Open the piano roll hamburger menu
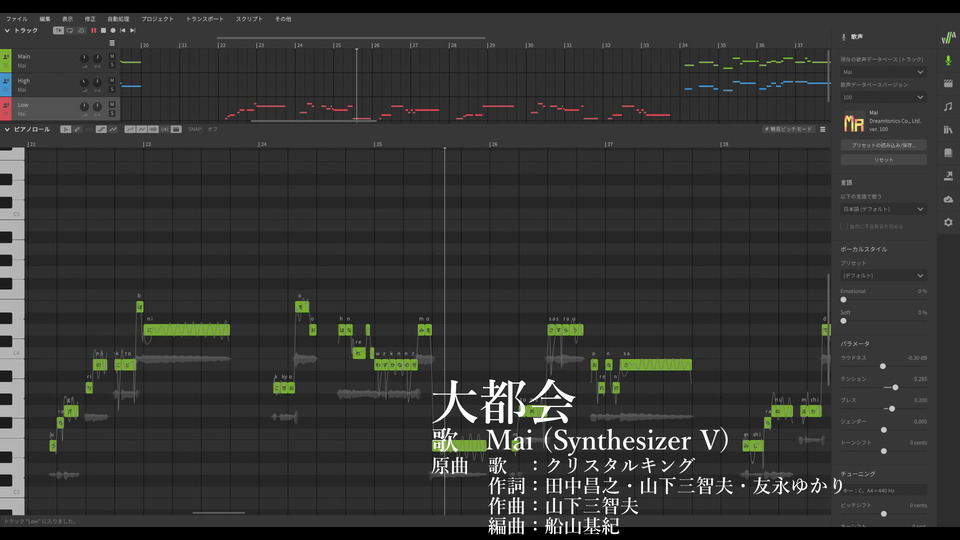Viewport: 960px width, 540px height. [x=822, y=129]
